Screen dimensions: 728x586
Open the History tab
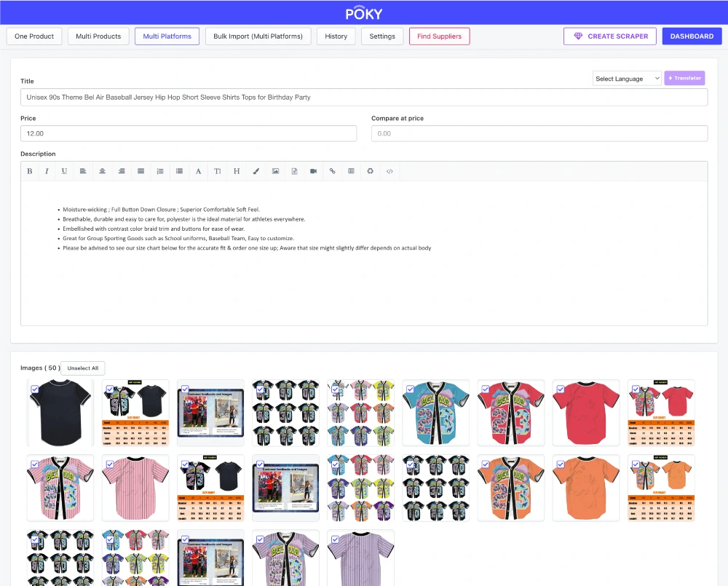[x=336, y=36]
